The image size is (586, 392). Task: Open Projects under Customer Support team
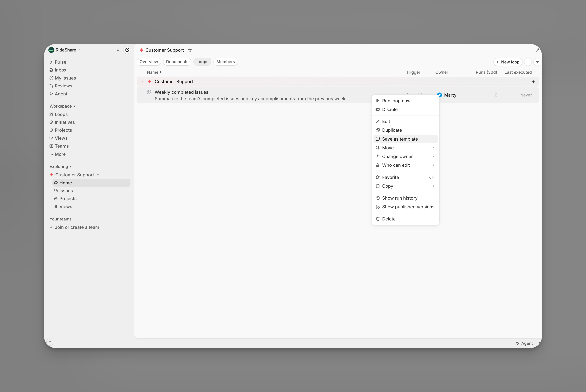click(65, 199)
